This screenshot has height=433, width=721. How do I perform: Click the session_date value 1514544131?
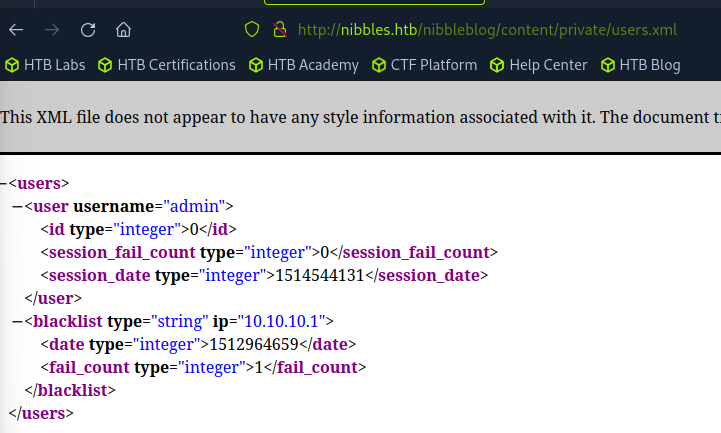[324, 275]
